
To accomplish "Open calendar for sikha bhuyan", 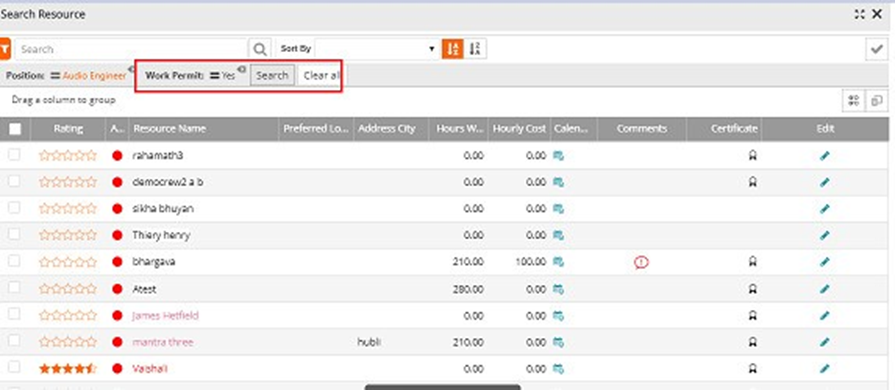I will point(559,209).
